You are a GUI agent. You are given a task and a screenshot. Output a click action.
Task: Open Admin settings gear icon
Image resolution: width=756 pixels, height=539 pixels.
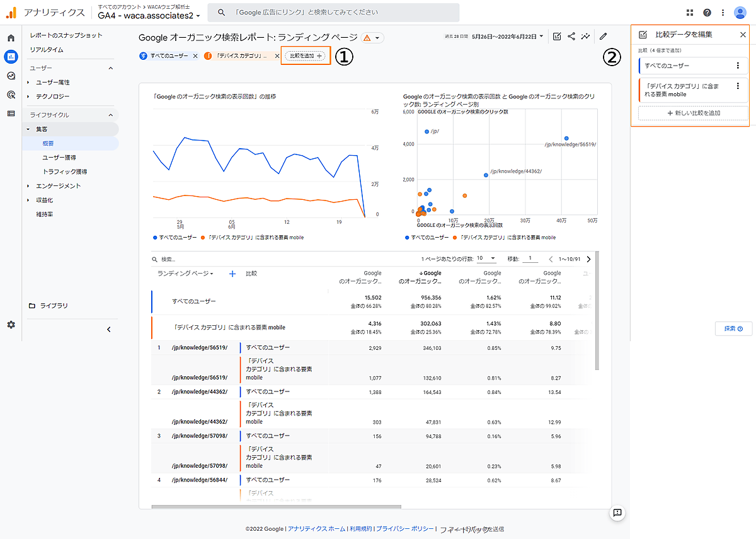(11, 325)
